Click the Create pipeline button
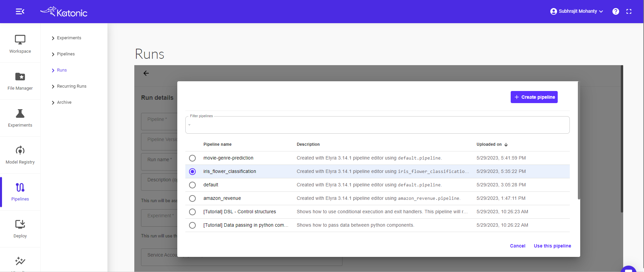The image size is (644, 272). point(534,97)
